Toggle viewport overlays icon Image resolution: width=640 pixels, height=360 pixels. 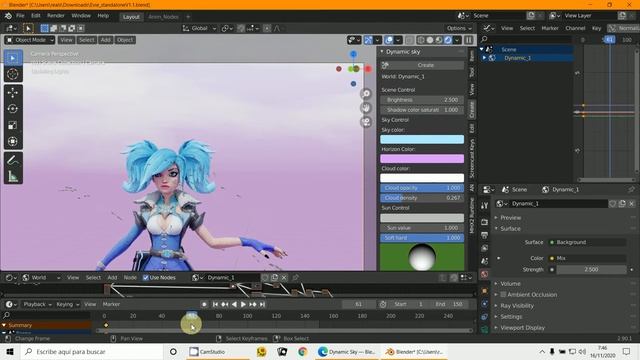[x=389, y=40]
